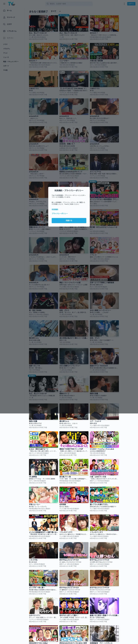Open 川島・山内のマンガ沼 thumbnail
Screen dimensions: 138x644
104,467
